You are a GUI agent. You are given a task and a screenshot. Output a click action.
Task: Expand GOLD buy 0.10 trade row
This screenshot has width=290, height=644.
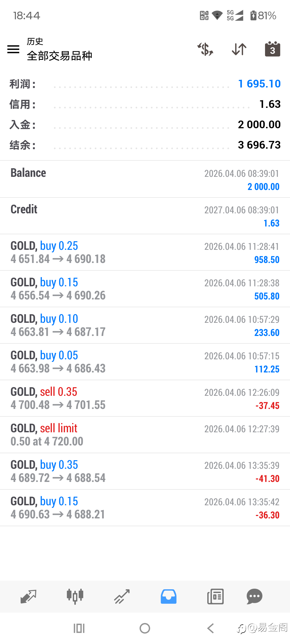coord(145,325)
